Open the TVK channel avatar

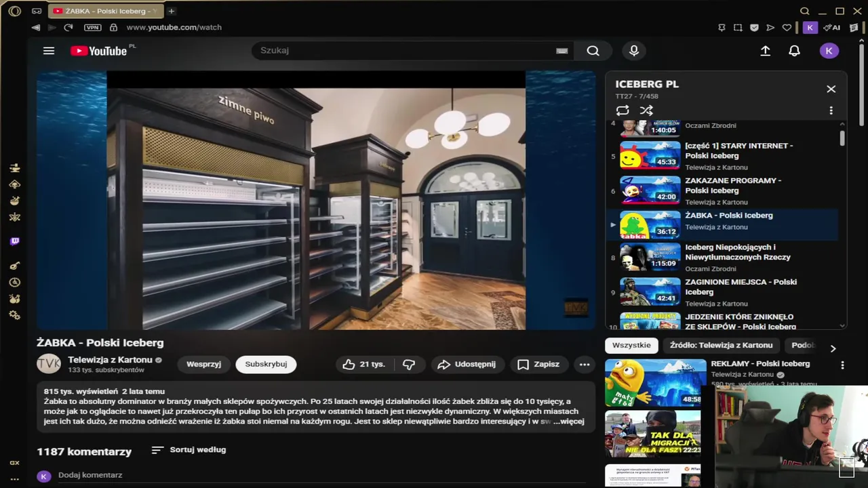point(49,364)
